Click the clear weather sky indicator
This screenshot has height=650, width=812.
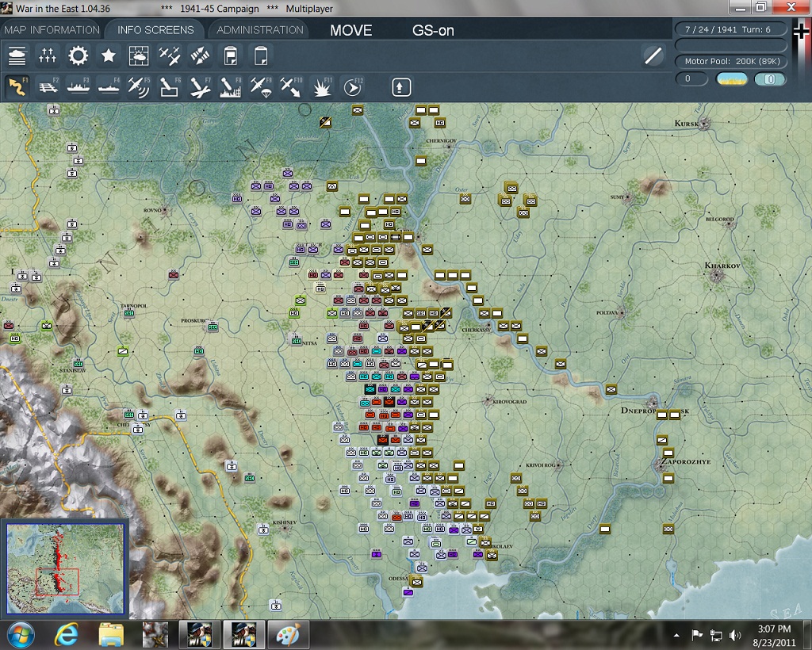point(731,78)
